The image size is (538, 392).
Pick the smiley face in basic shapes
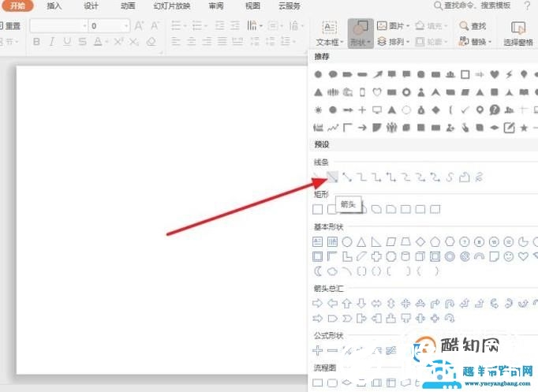tap(509, 256)
